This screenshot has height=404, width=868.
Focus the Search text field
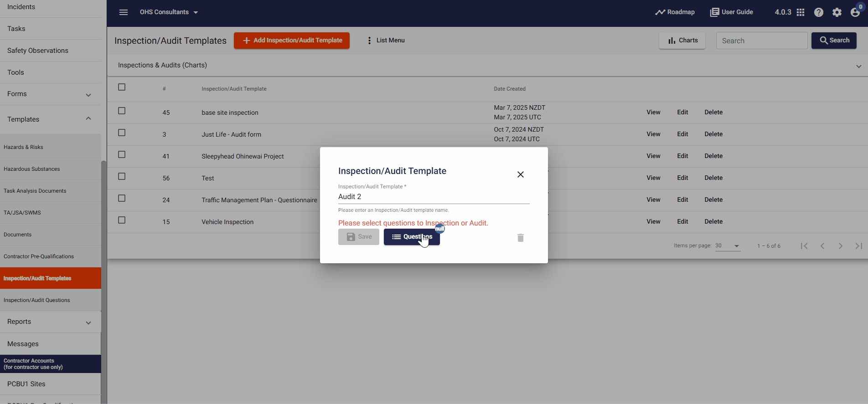[762, 41]
